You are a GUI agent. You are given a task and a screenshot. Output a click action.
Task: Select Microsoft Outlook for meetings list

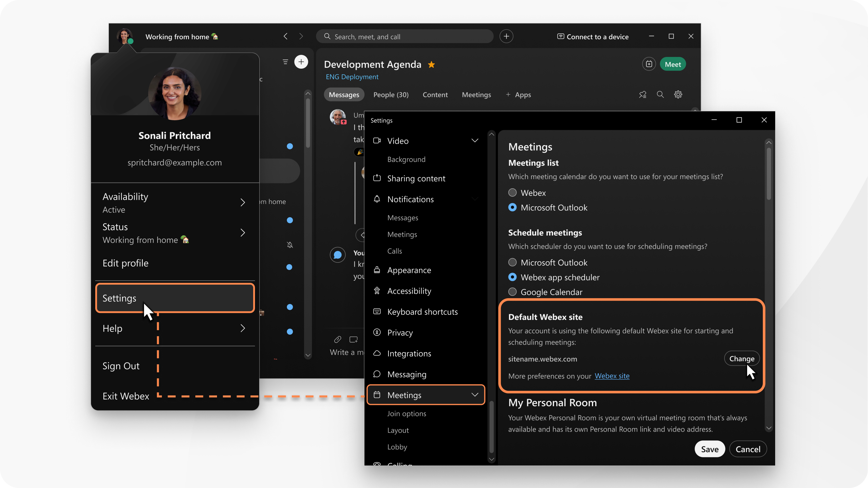point(513,207)
